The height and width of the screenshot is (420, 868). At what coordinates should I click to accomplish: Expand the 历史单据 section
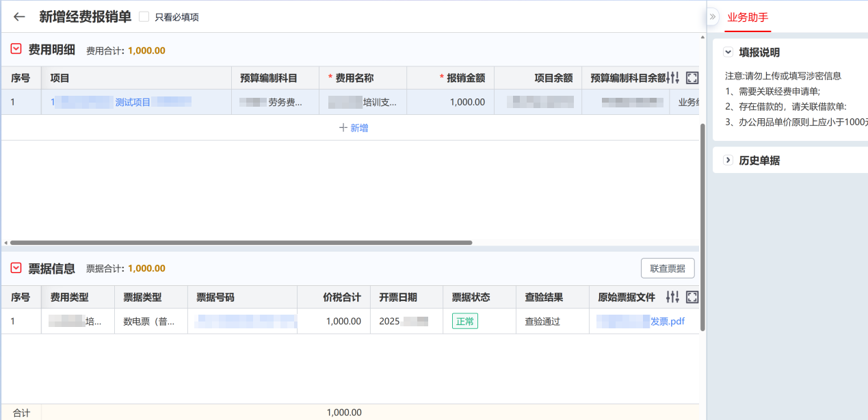(x=728, y=160)
